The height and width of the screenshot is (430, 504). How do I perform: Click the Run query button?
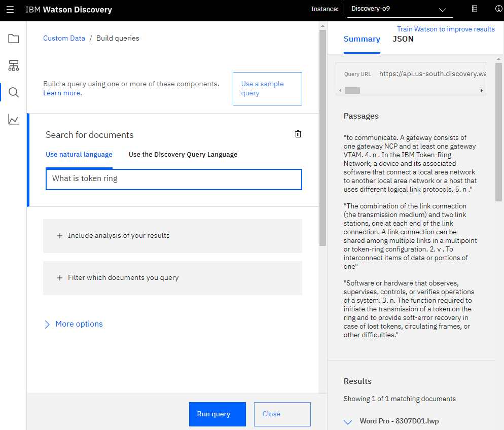218,414
